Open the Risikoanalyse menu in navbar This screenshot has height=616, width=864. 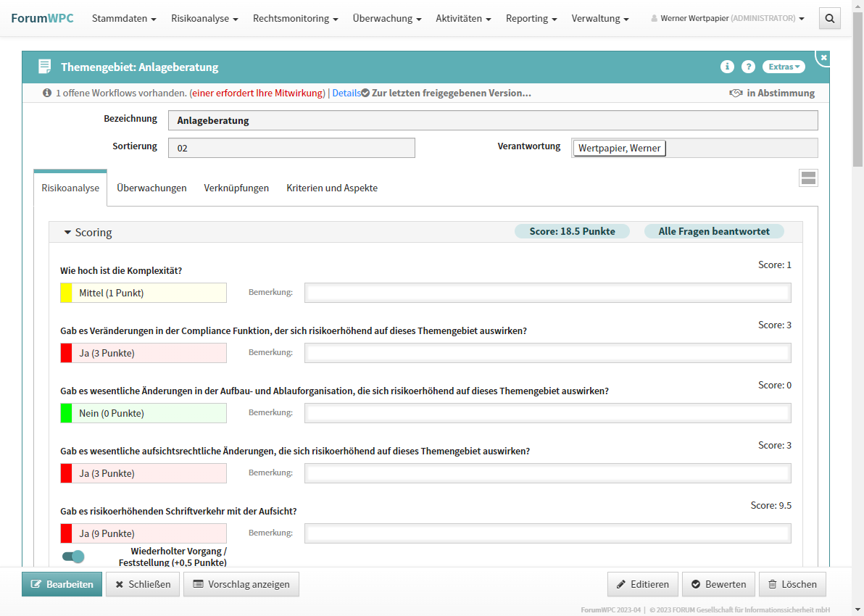coord(204,18)
